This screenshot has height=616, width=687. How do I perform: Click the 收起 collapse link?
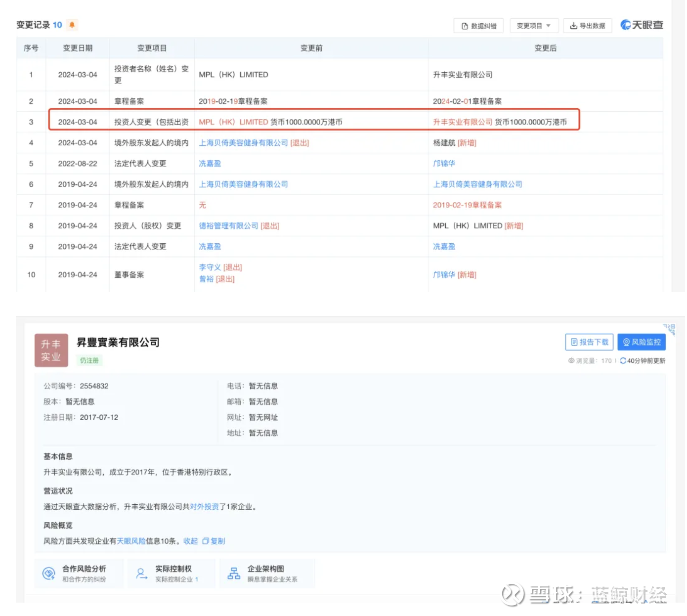pos(190,541)
